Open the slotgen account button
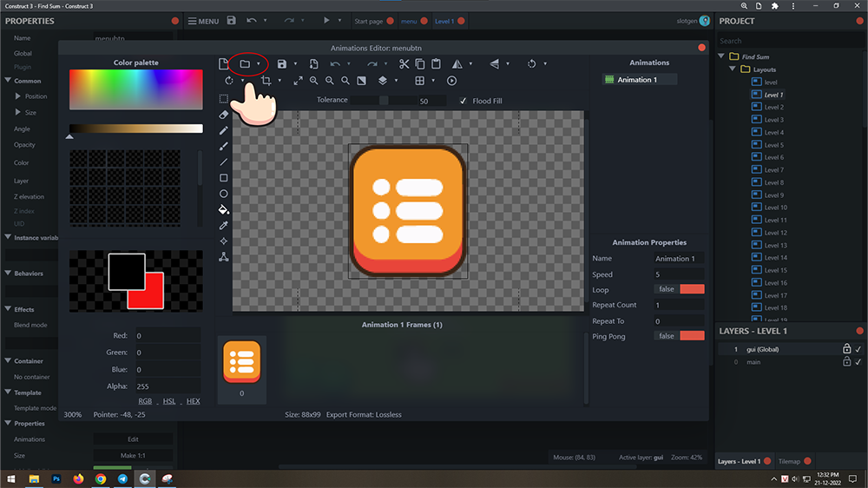This screenshot has width=868, height=488. click(693, 21)
